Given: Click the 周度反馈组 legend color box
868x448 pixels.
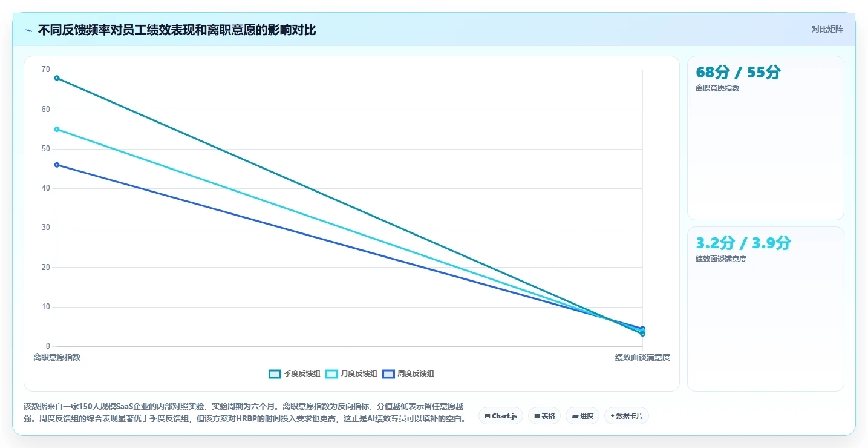Looking at the screenshot, I should 388,374.
